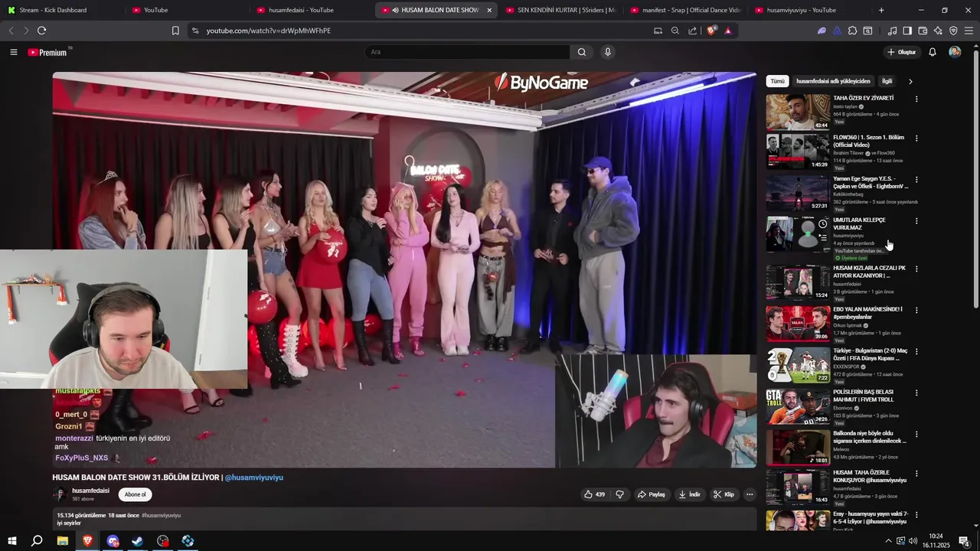Click the İndir download button
This screenshot has width=980, height=551.
pos(689,494)
